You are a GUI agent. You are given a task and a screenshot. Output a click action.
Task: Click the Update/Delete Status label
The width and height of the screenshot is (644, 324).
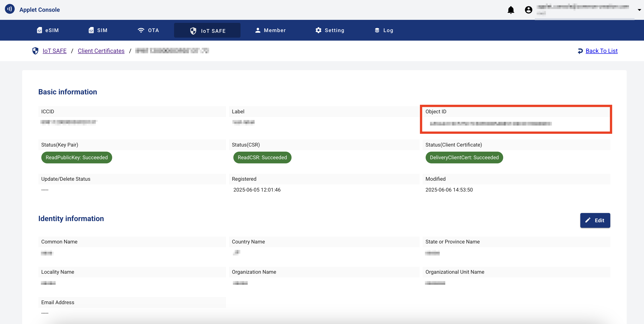66,179
